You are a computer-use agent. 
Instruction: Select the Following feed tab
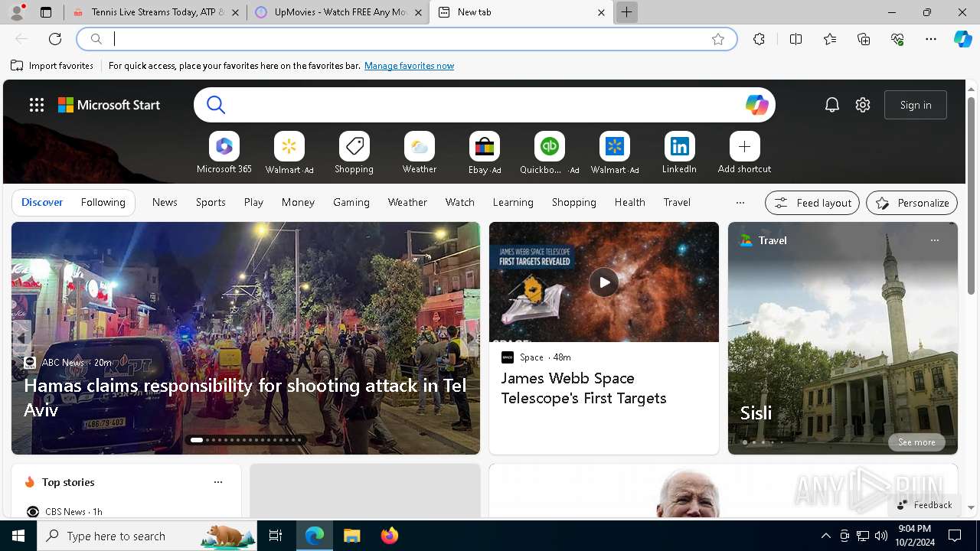(x=103, y=202)
